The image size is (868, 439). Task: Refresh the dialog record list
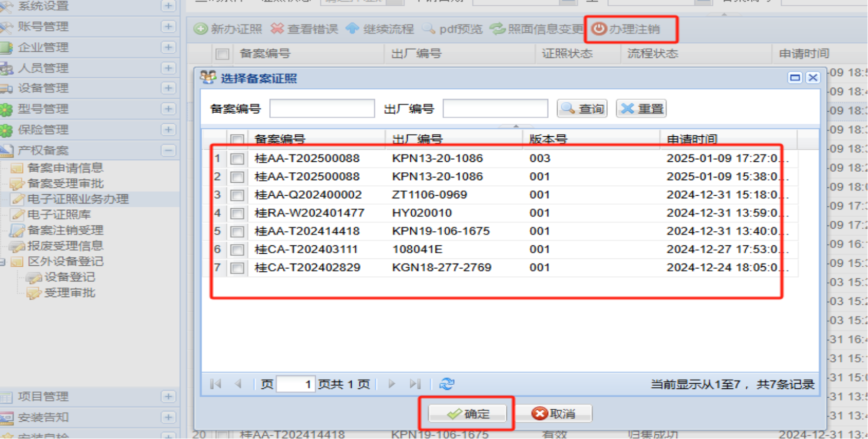point(447,384)
